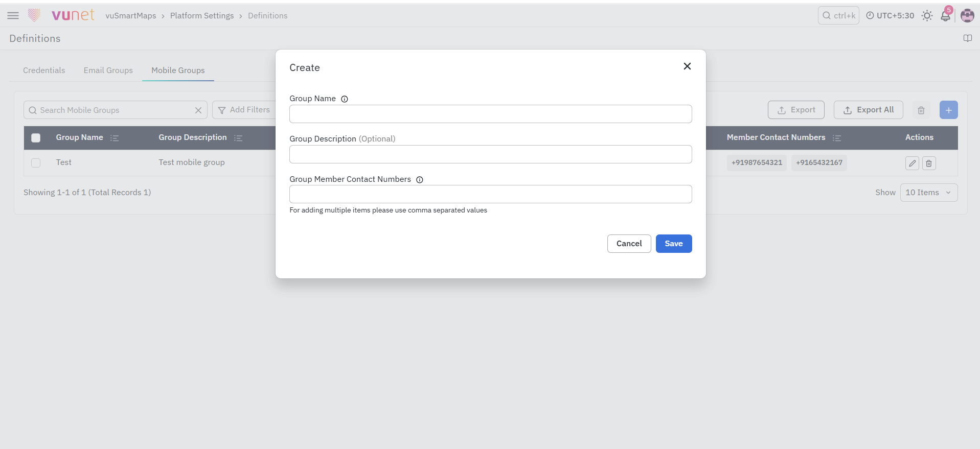This screenshot has height=449, width=980.
Task: Clear the Search Mobile Groups field
Action: [x=198, y=110]
